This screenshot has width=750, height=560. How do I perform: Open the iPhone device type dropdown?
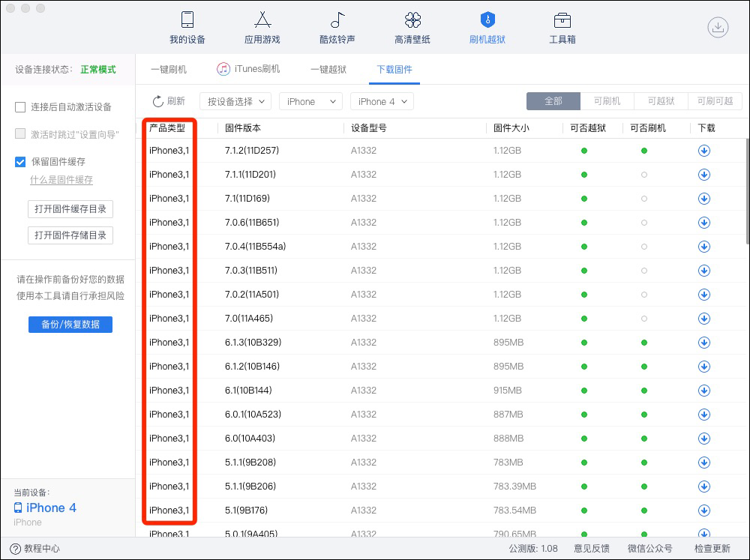(311, 101)
